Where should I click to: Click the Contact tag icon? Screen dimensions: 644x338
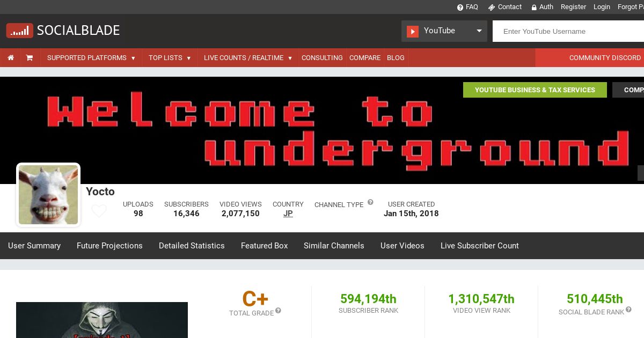click(491, 8)
